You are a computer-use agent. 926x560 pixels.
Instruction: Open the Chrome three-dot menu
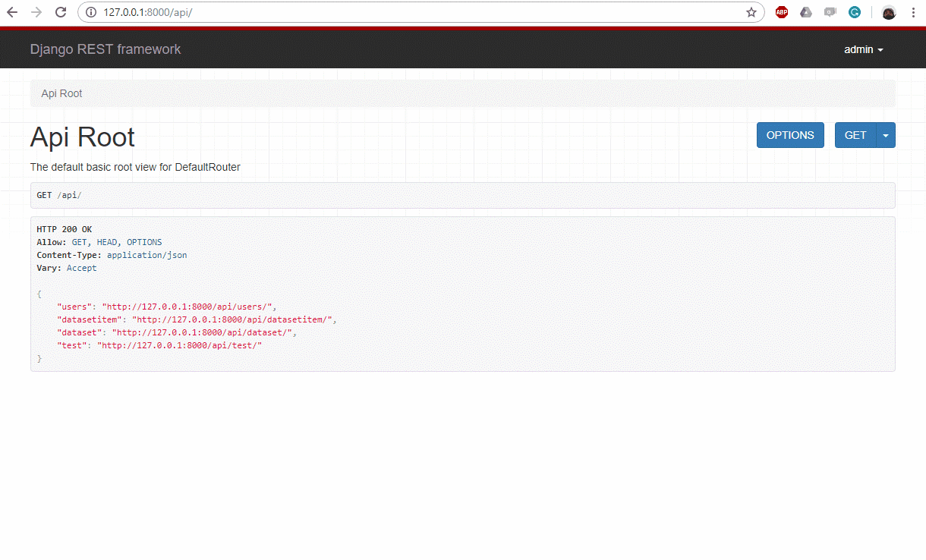(913, 12)
